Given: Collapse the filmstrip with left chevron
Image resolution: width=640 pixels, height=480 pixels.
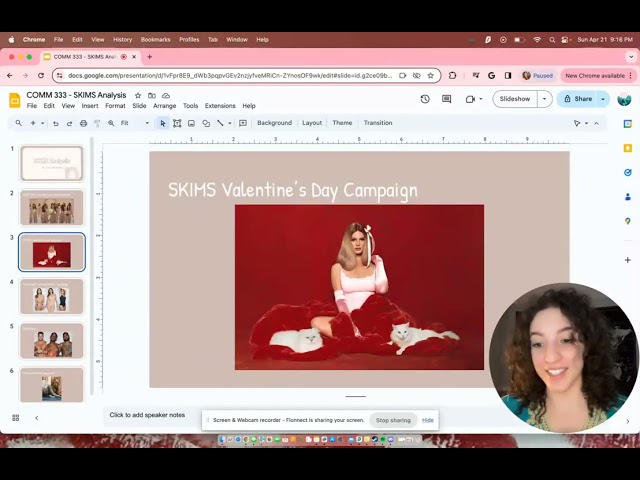Looking at the screenshot, I should [37, 418].
